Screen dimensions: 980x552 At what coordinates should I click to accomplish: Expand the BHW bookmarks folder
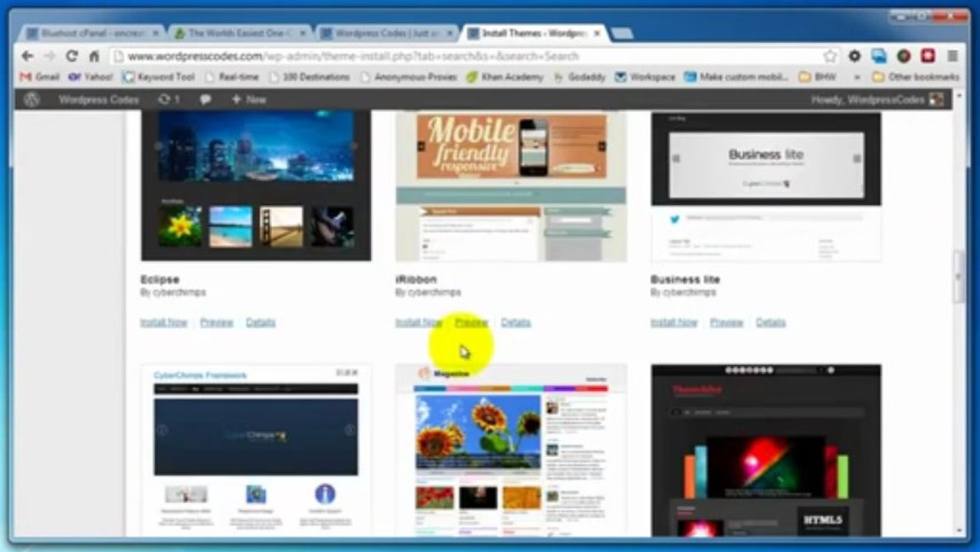coord(817,77)
